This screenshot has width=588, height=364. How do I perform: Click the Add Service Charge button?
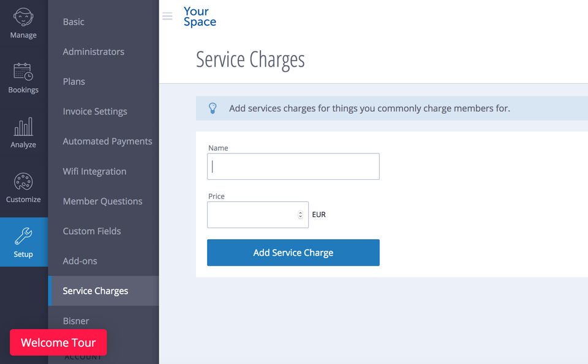click(x=293, y=253)
